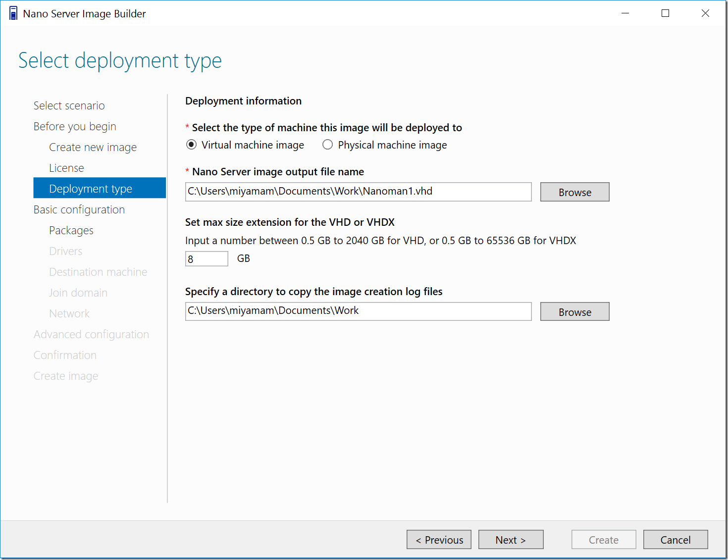Image resolution: width=728 pixels, height=560 pixels.
Task: Open the Network step
Action: (69, 313)
